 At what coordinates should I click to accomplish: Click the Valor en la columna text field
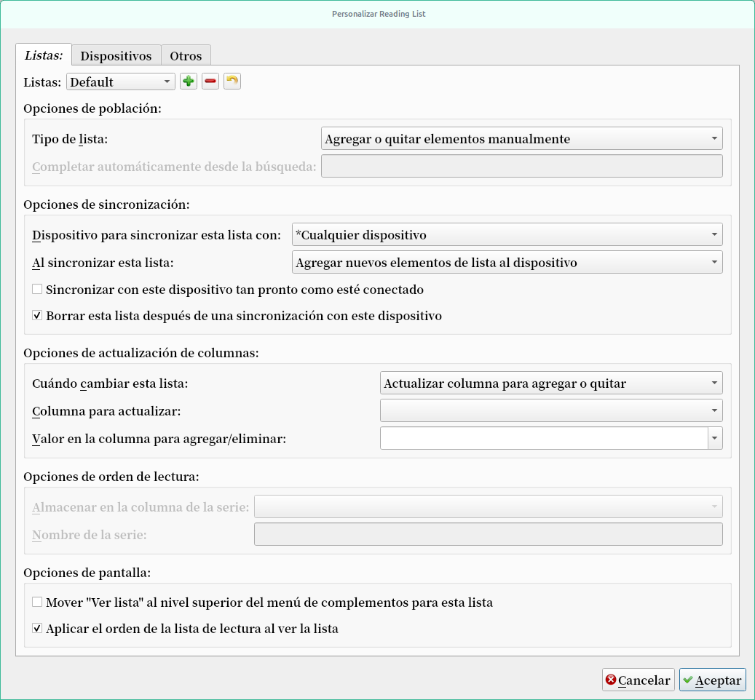coord(544,438)
